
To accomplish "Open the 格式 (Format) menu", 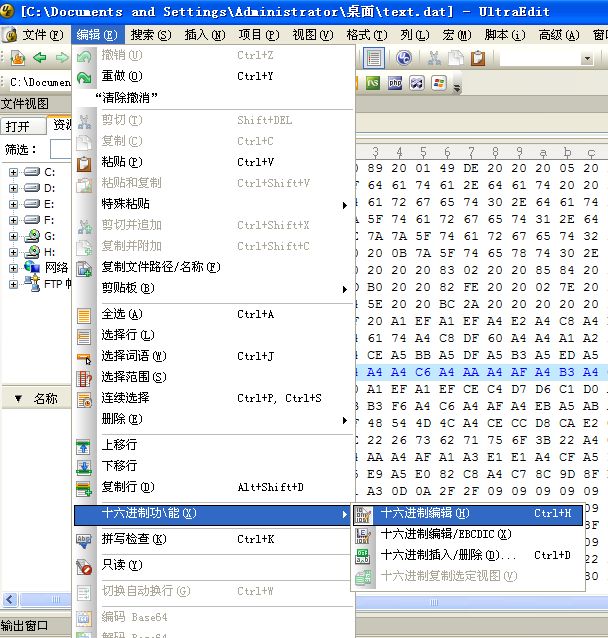I will tap(367, 35).
